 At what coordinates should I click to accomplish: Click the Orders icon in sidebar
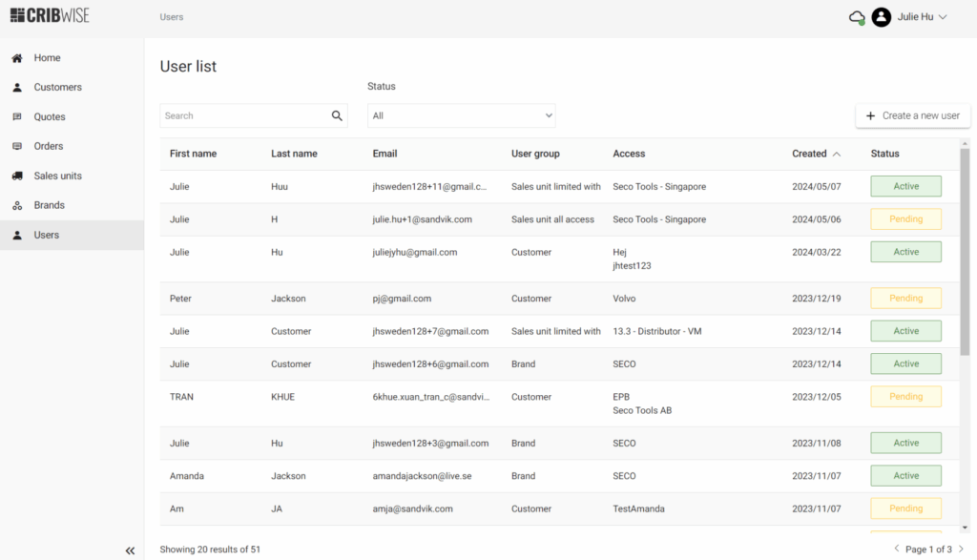[17, 146]
